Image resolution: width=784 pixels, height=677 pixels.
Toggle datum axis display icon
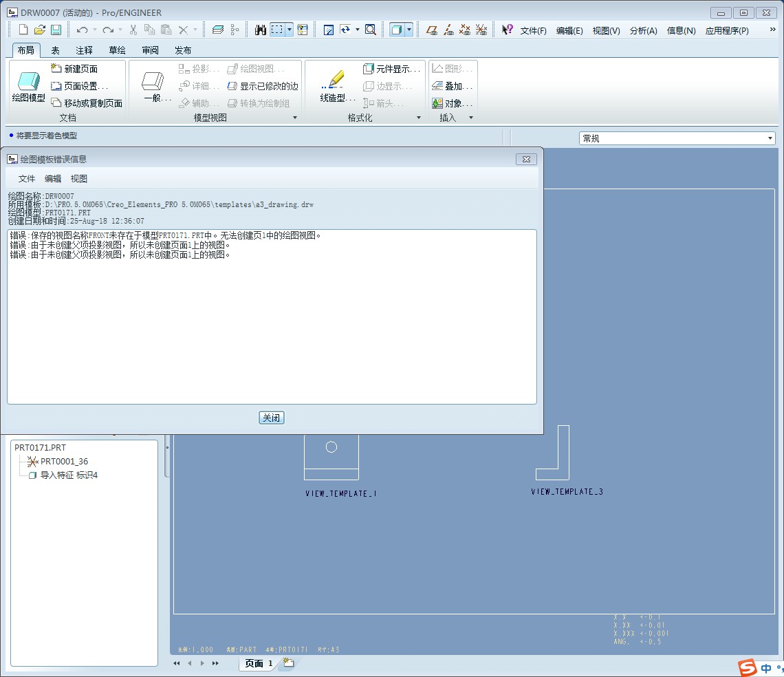point(448,30)
